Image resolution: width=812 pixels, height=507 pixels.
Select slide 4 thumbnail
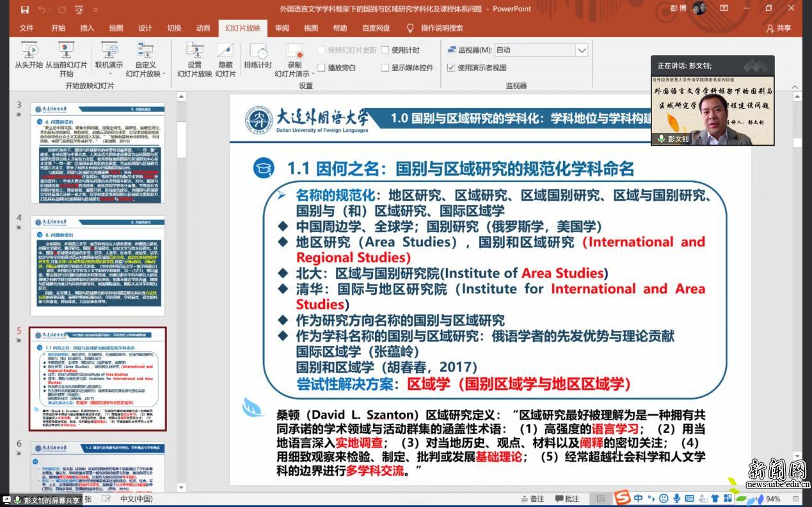[x=97, y=265]
